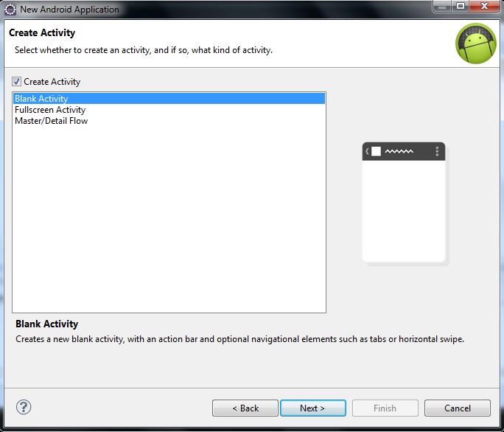Click the Android robot logo
Image resolution: width=504 pixels, height=432 pixels.
point(476,43)
